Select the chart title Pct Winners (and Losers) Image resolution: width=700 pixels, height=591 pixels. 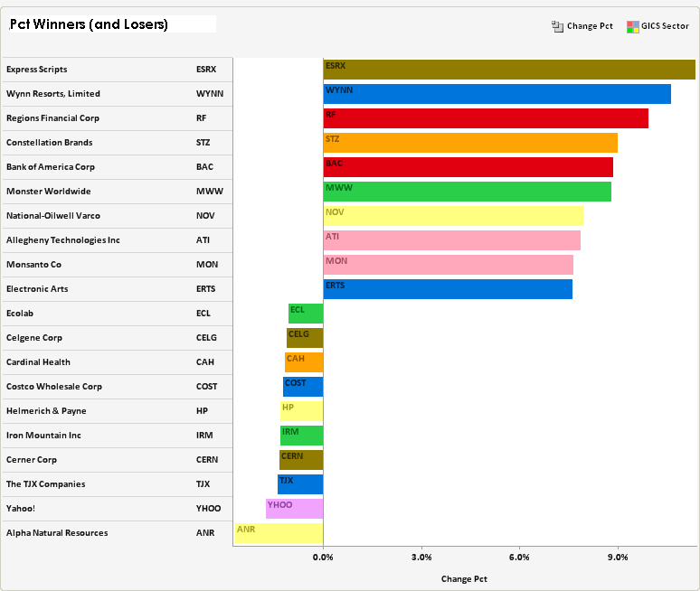(x=89, y=24)
